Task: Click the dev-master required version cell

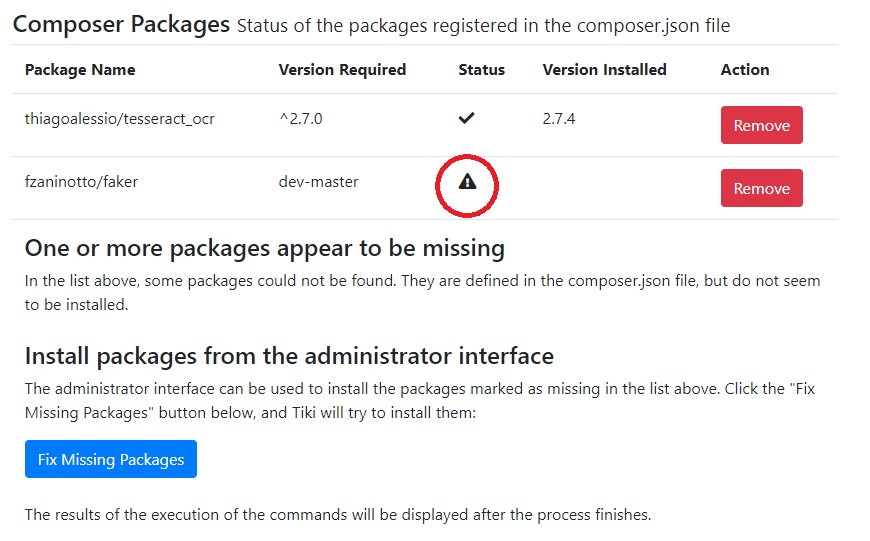Action: 318,181
